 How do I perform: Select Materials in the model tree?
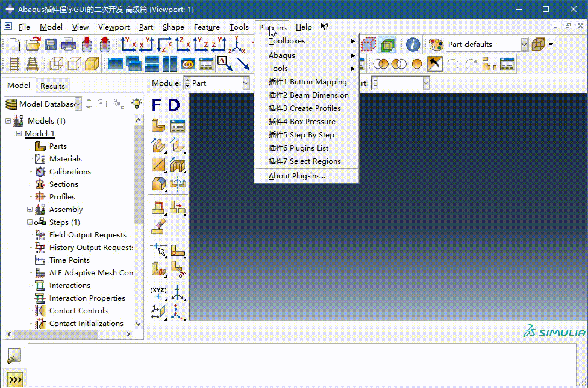point(65,159)
